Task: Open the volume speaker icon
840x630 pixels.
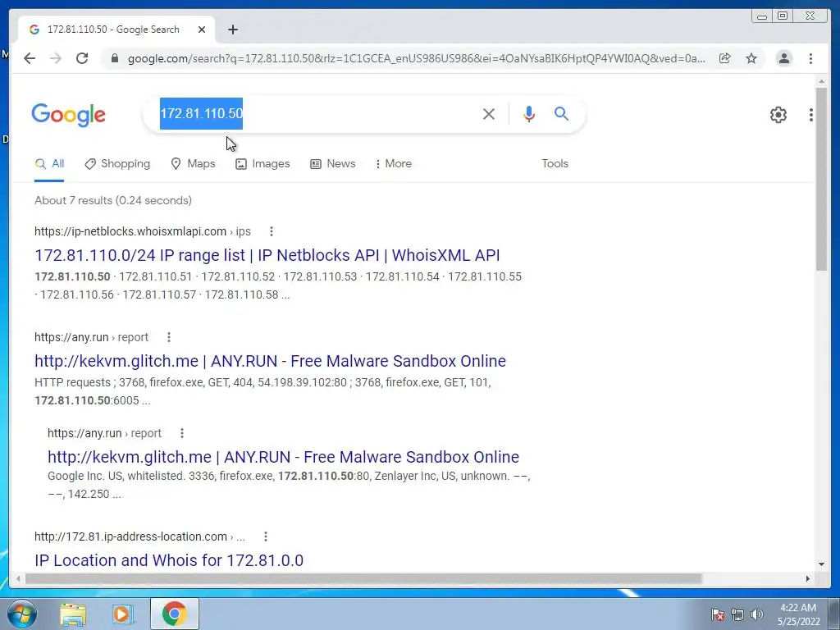Action: (757, 614)
